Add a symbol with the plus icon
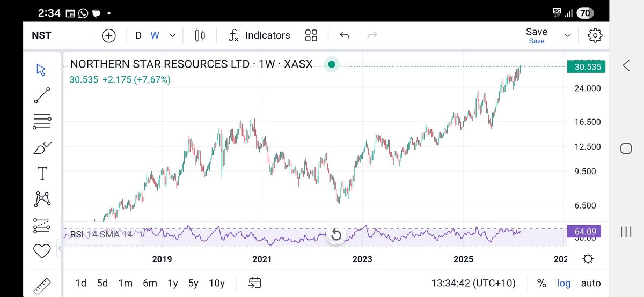Viewport: 644px width, 297px height. tap(109, 35)
